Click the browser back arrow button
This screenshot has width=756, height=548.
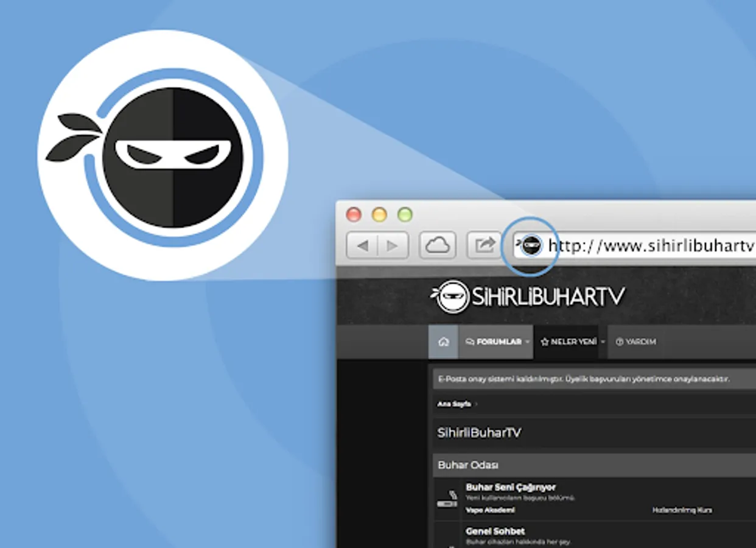coord(363,245)
